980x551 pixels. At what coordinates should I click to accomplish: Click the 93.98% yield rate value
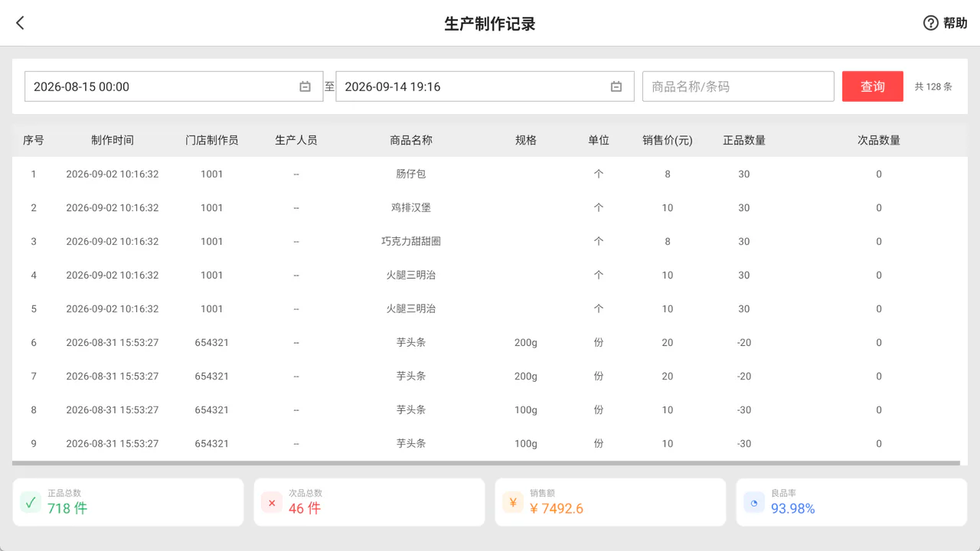(793, 508)
